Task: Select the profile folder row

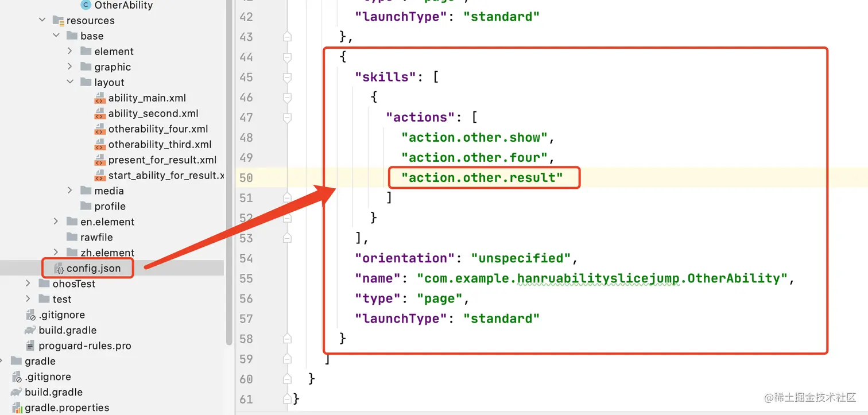Action: [x=112, y=206]
